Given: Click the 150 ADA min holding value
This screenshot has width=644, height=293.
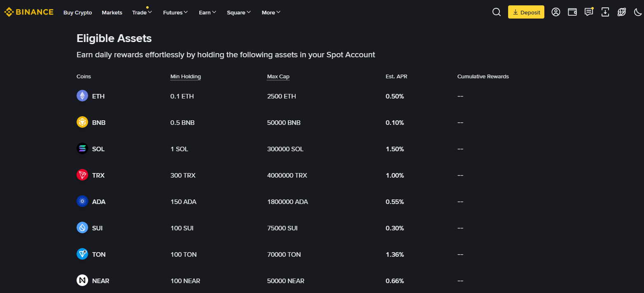Looking at the screenshot, I should click(x=183, y=202).
